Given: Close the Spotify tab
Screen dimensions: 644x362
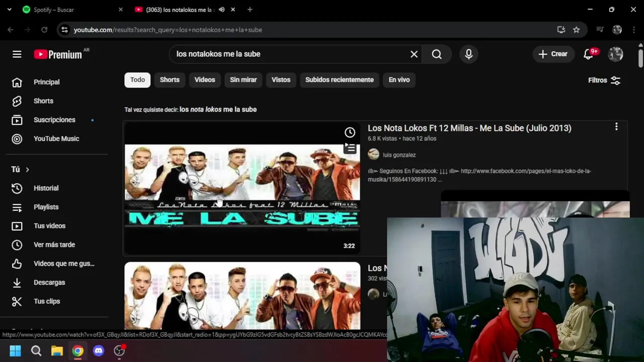Looking at the screenshot, I should click(120, 10).
